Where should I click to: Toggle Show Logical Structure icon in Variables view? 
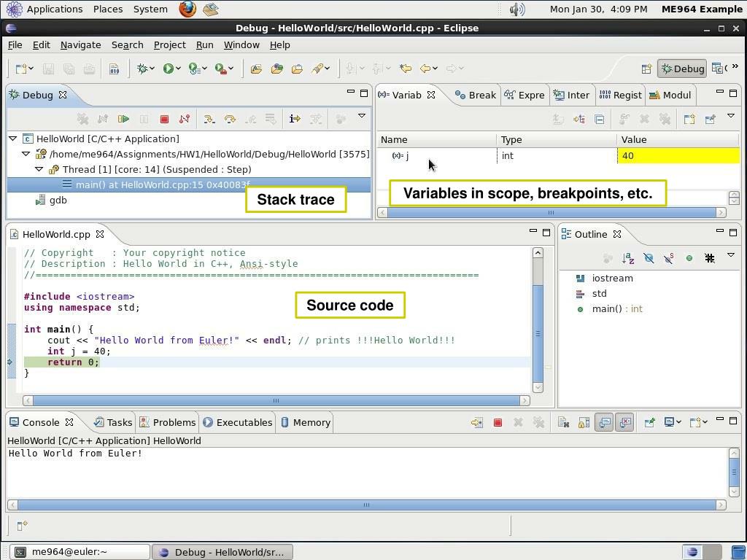click(x=579, y=119)
